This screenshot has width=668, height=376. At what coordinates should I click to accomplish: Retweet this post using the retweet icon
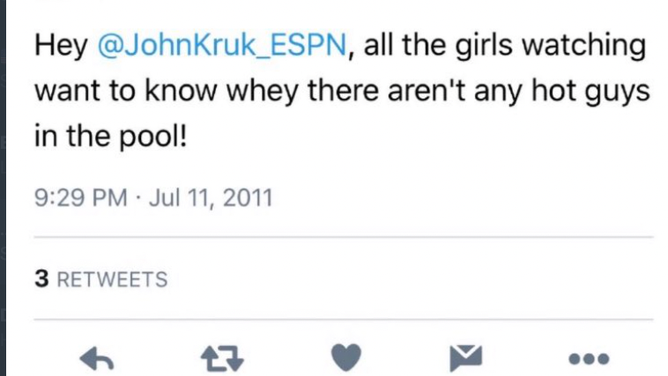(222, 359)
